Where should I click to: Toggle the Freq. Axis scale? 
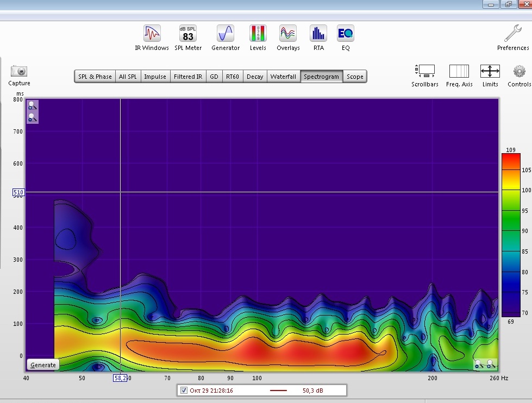[x=459, y=71]
